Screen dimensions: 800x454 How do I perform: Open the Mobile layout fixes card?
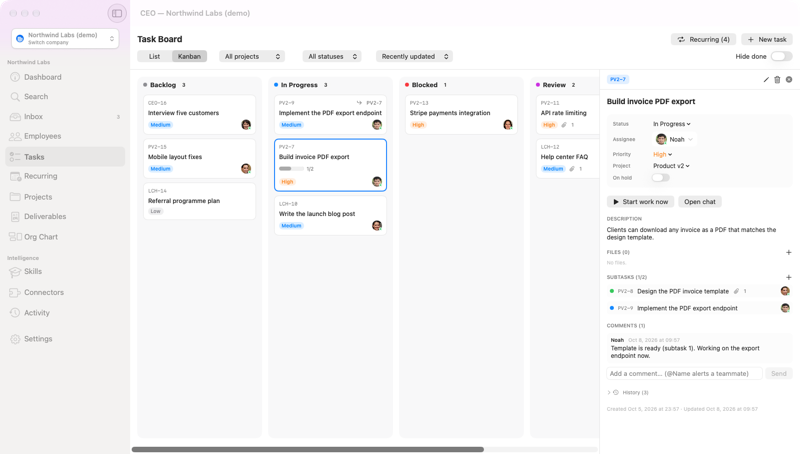pyautogui.click(x=199, y=159)
